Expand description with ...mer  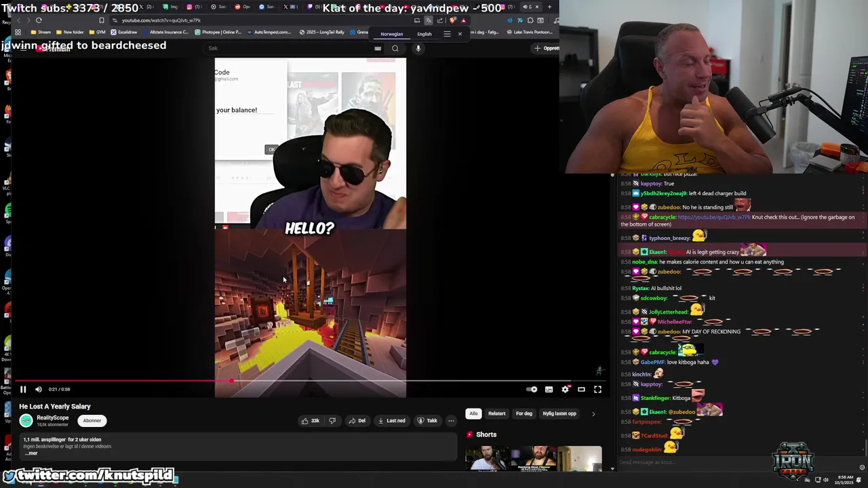pos(31,453)
